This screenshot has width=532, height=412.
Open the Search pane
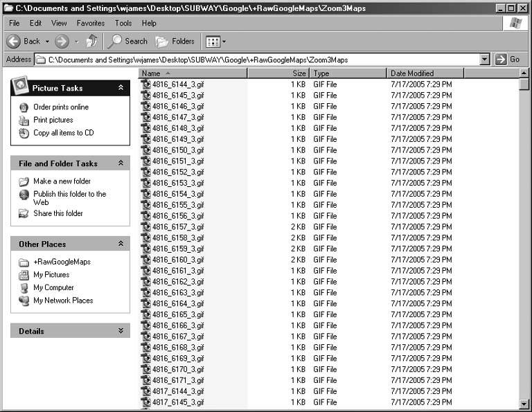[x=128, y=42]
